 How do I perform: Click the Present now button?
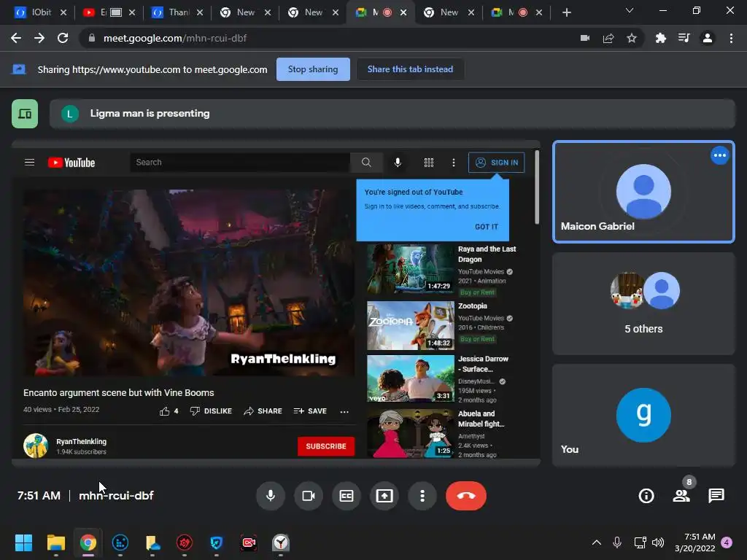point(384,496)
